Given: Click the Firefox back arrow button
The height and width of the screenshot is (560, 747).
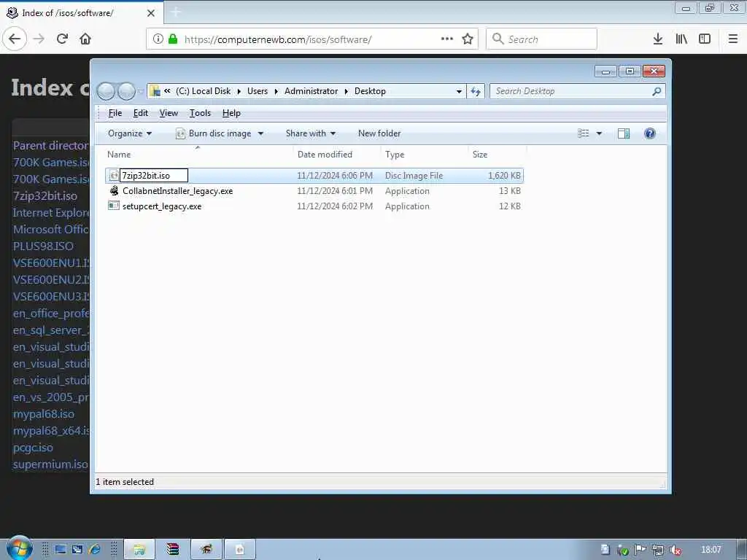Looking at the screenshot, I should tap(15, 39).
